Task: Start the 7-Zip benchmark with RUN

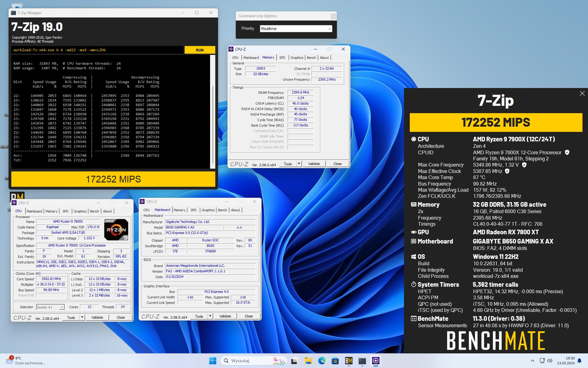Action: pyautogui.click(x=200, y=50)
